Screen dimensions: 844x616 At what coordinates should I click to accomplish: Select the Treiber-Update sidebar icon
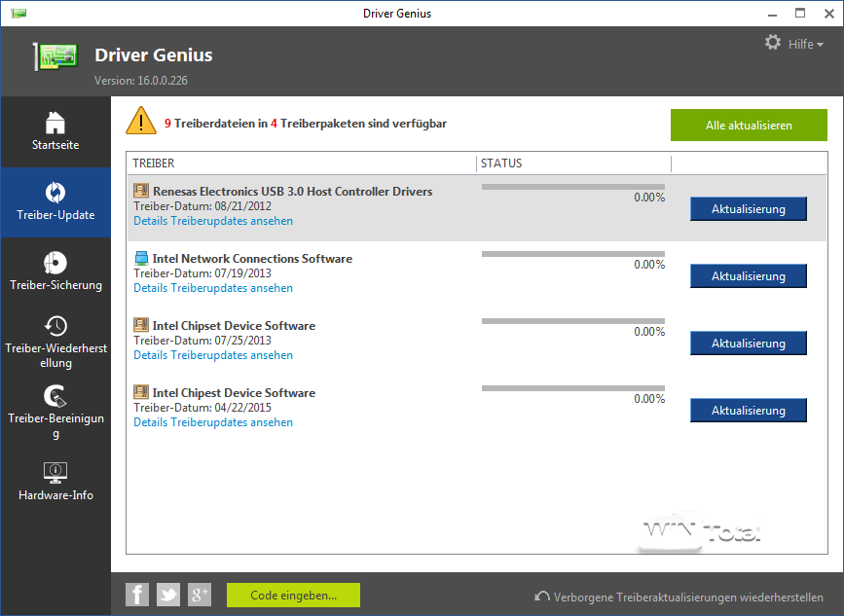pyautogui.click(x=55, y=201)
